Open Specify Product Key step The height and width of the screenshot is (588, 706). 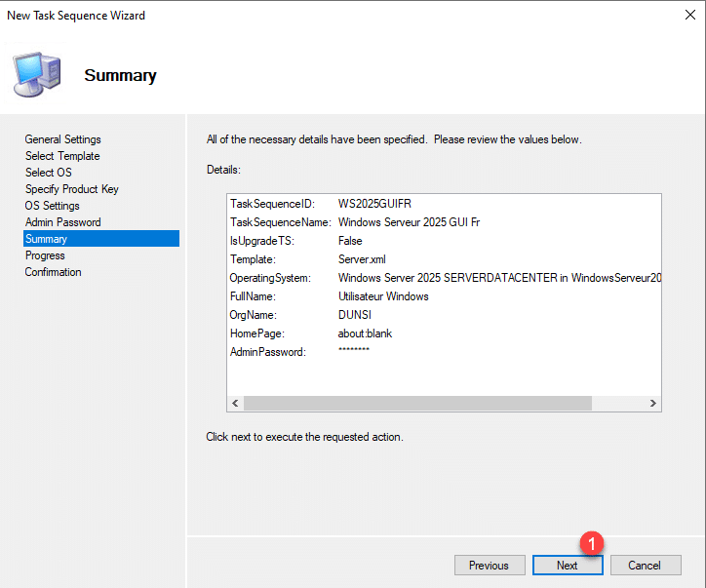coord(71,189)
